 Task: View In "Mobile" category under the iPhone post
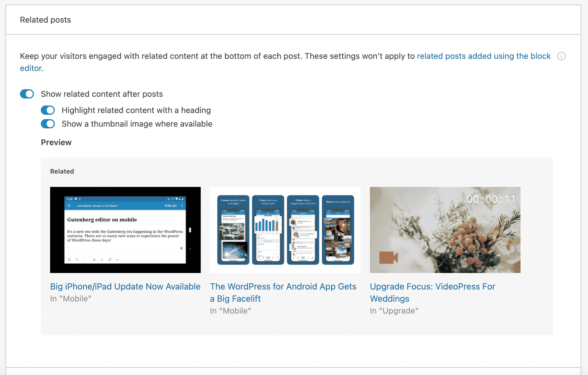[x=70, y=298]
